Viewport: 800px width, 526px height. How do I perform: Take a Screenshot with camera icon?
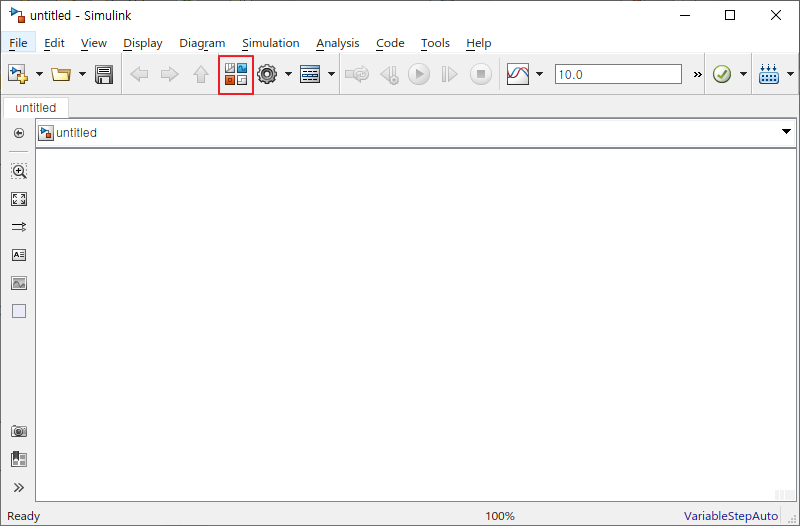tap(19, 432)
